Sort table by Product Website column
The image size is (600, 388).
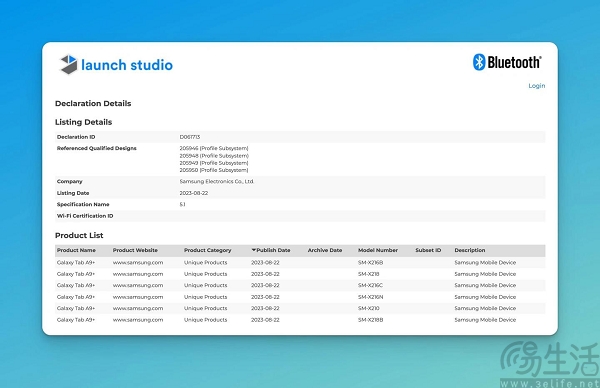(135, 250)
